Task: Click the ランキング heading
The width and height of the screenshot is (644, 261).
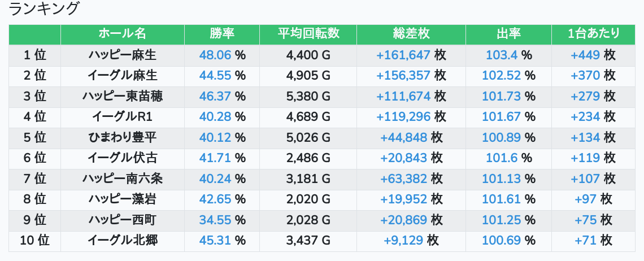Action: tap(45, 9)
